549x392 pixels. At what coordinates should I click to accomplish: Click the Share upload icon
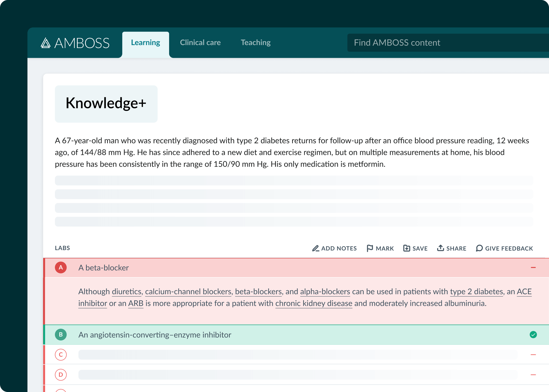click(440, 248)
